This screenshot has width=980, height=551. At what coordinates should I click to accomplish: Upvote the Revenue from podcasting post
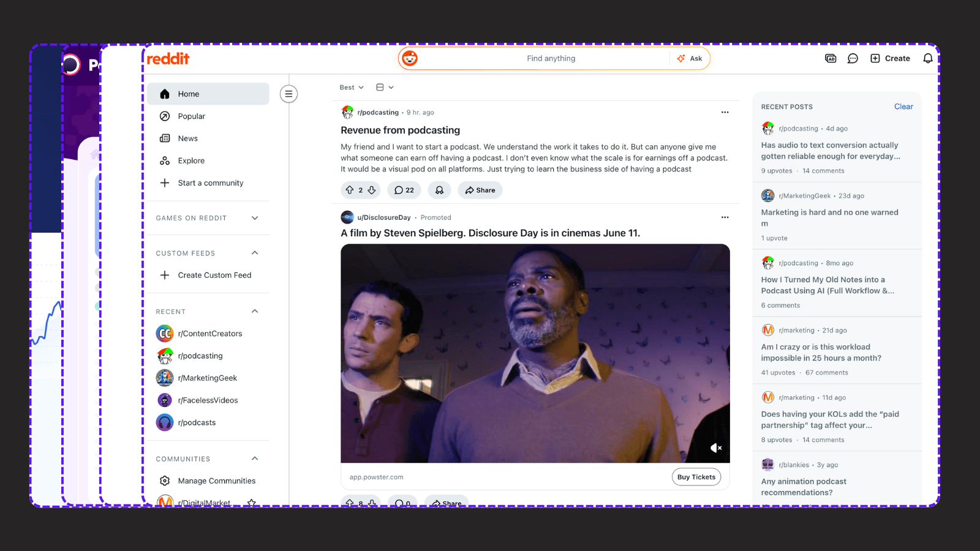[x=350, y=190]
